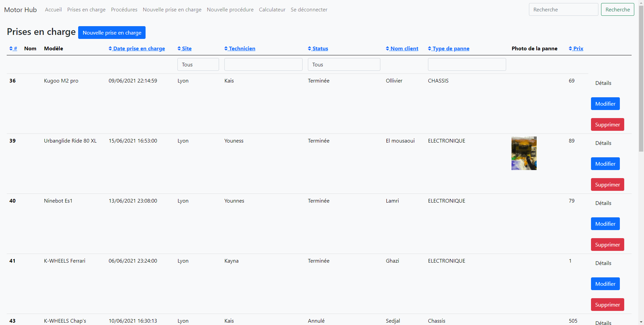Sort by Technicien column header

[x=240, y=49]
